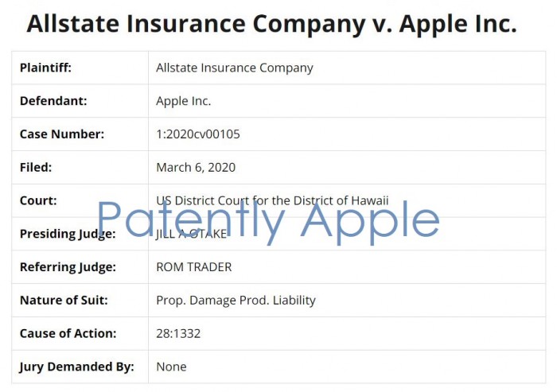This screenshot has width=557, height=392.
Task: Click the None jury demand value
Action: 171,367
